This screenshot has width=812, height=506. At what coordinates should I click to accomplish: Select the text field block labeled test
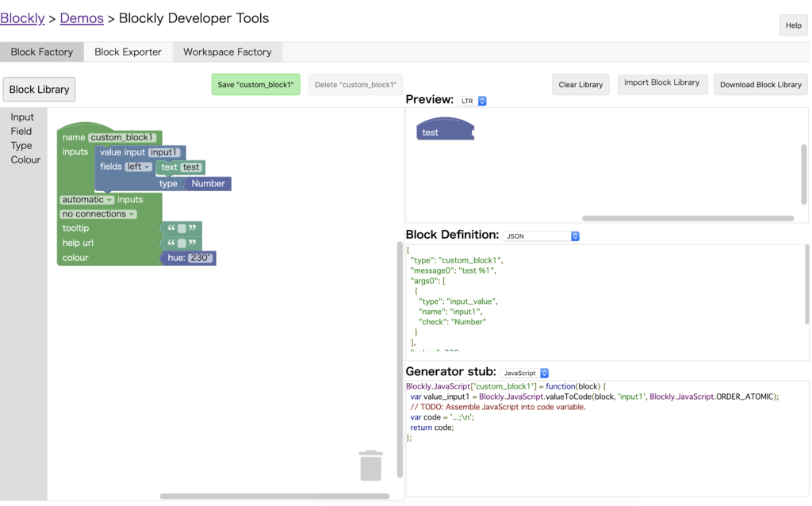(x=170, y=167)
